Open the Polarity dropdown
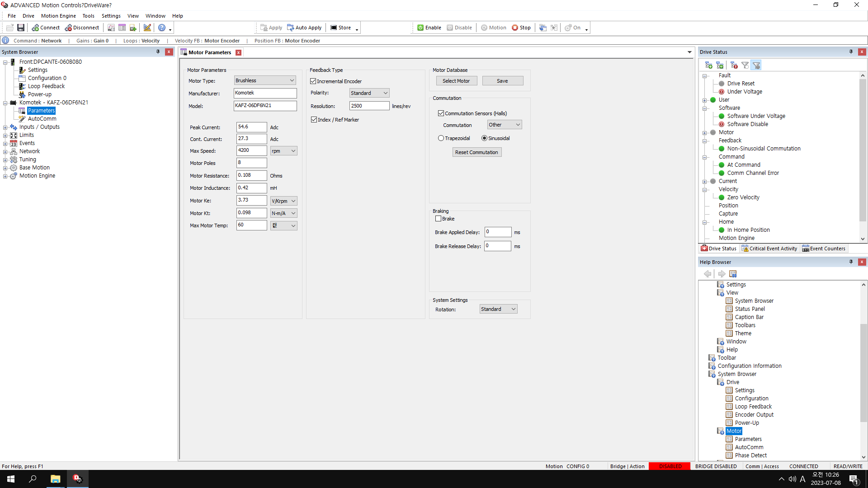The width and height of the screenshot is (868, 488). [369, 93]
